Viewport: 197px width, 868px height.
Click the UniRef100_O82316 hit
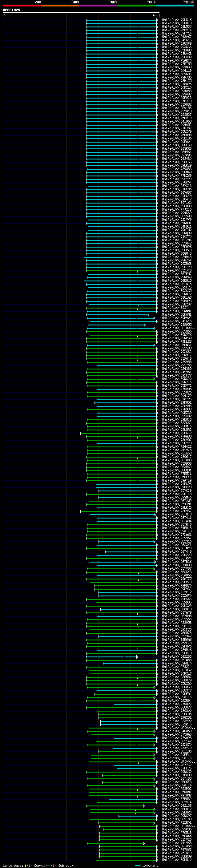pyautogui.click(x=176, y=542)
